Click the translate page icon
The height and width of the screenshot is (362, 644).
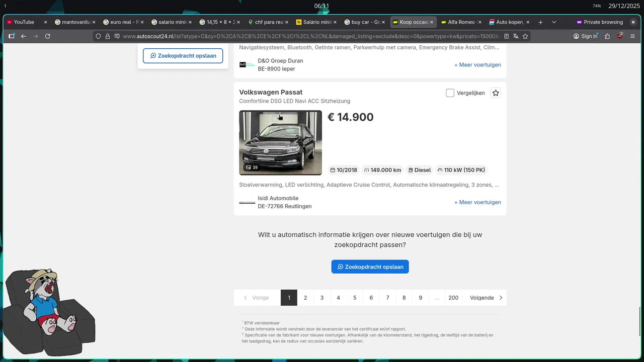(516, 36)
